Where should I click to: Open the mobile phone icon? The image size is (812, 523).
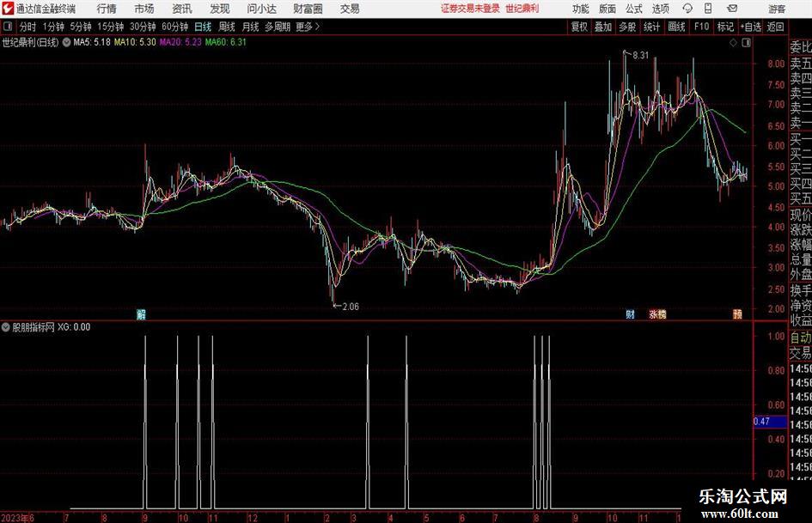[x=708, y=9]
